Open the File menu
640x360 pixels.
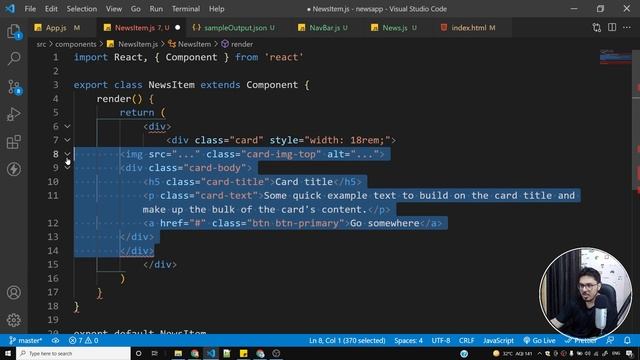click(x=30, y=9)
